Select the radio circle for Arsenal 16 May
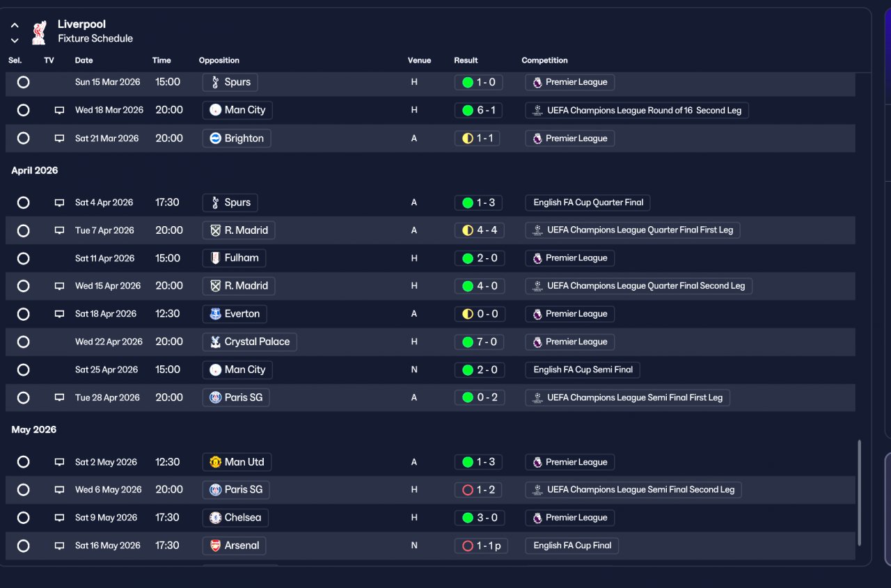The width and height of the screenshot is (891, 588). pos(23,546)
